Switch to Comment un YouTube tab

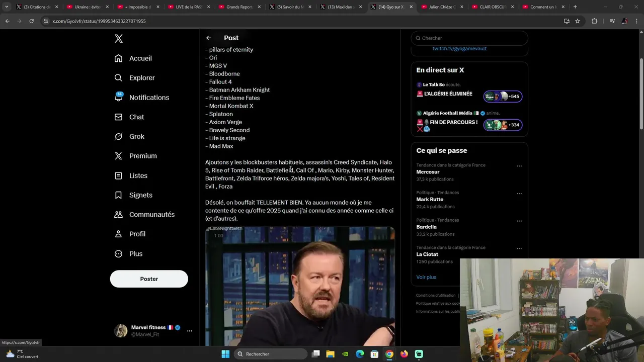(x=543, y=7)
